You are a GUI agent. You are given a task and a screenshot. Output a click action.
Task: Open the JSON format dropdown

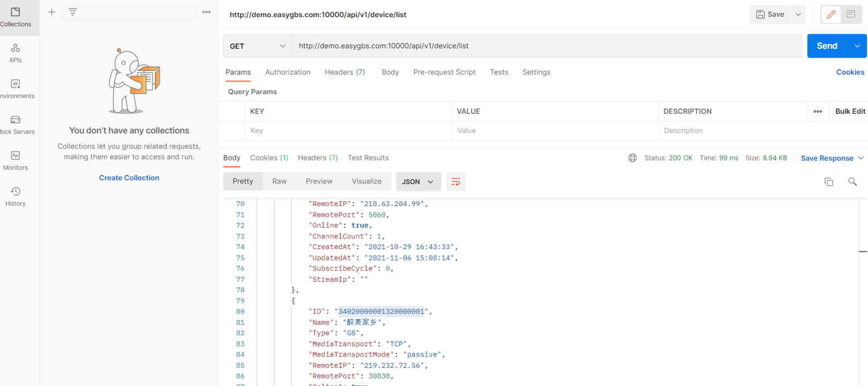[x=418, y=181]
